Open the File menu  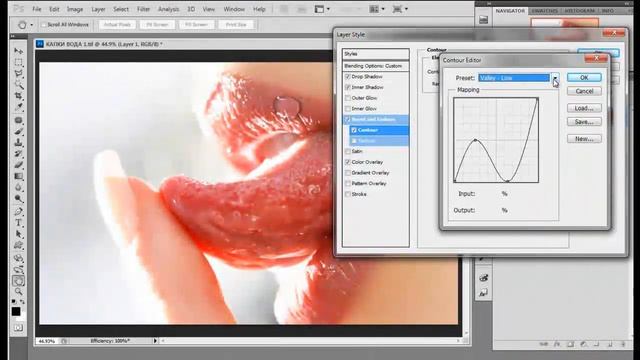click(37, 9)
